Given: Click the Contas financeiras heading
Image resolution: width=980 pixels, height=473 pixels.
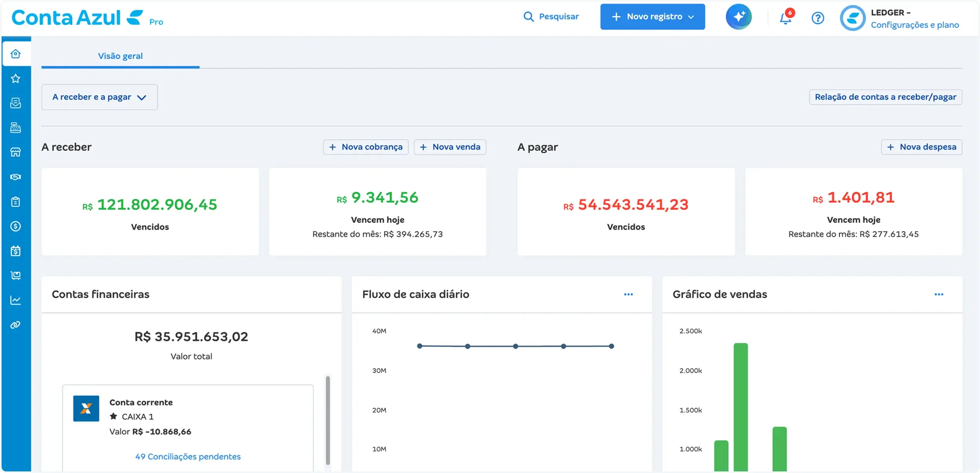Looking at the screenshot, I should pos(101,294).
